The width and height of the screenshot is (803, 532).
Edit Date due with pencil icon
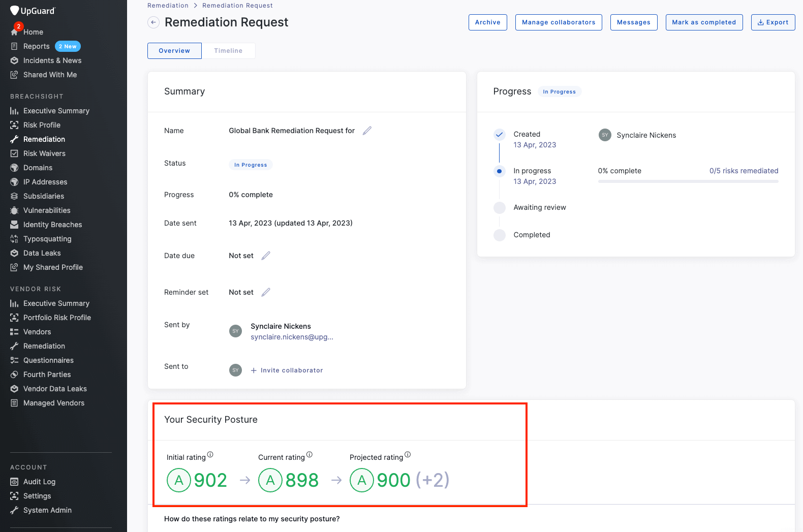click(x=266, y=256)
